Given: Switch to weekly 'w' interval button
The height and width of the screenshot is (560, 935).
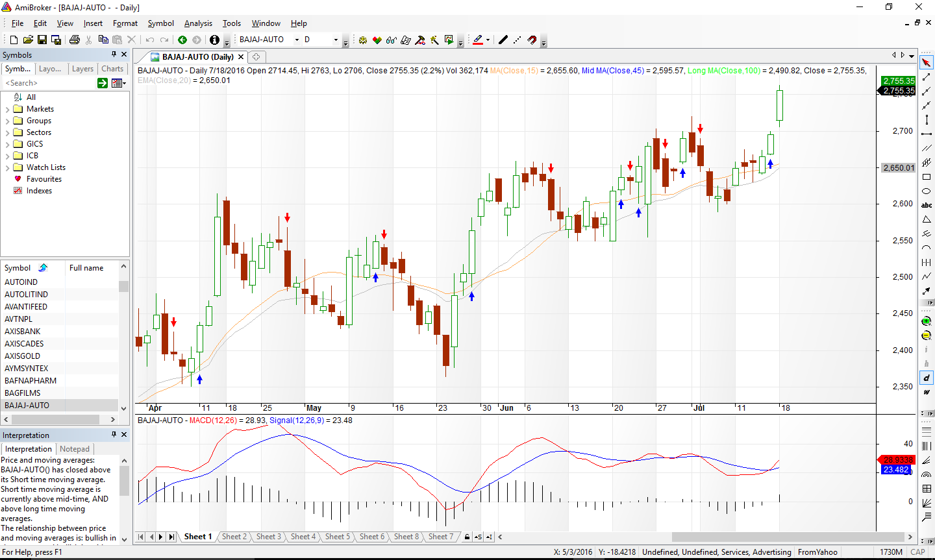Looking at the screenshot, I should 927,392.
